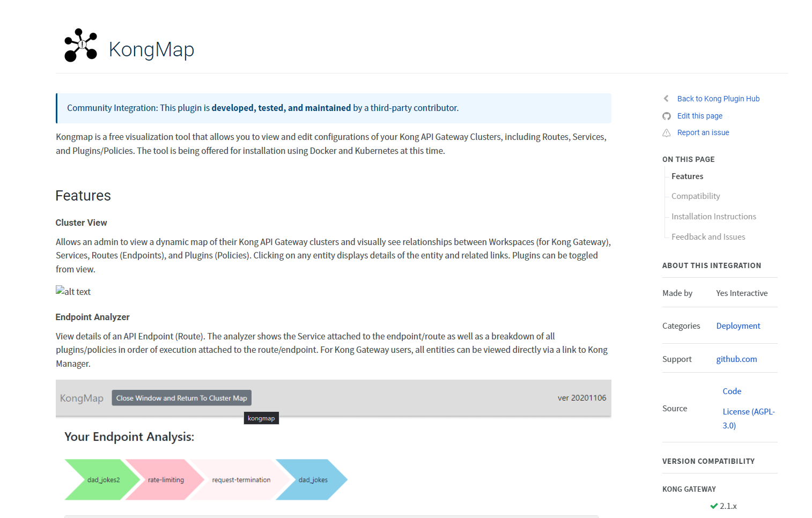Open Installation Instructions navigation link
The image size is (812, 518).
coord(713,216)
